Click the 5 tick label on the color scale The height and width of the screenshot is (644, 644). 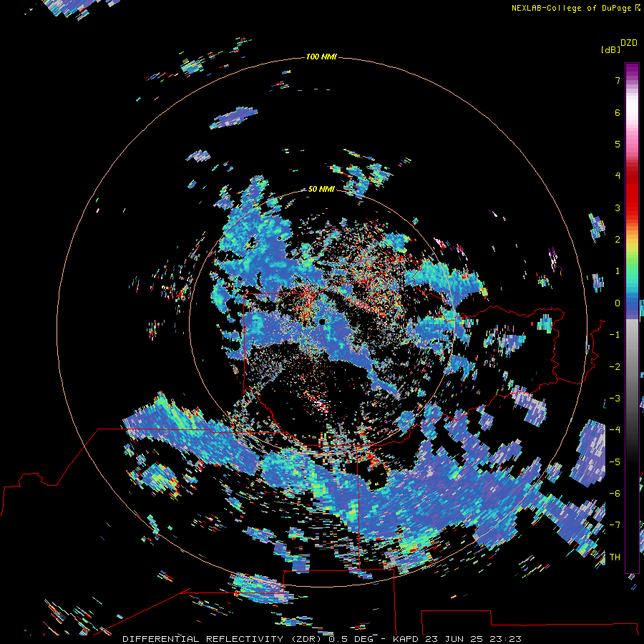coord(618,144)
